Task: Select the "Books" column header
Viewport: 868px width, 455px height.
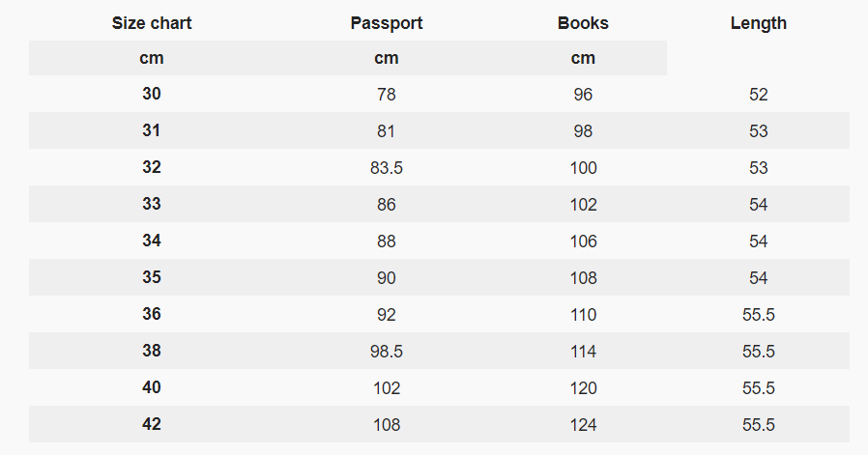Action: (x=583, y=23)
